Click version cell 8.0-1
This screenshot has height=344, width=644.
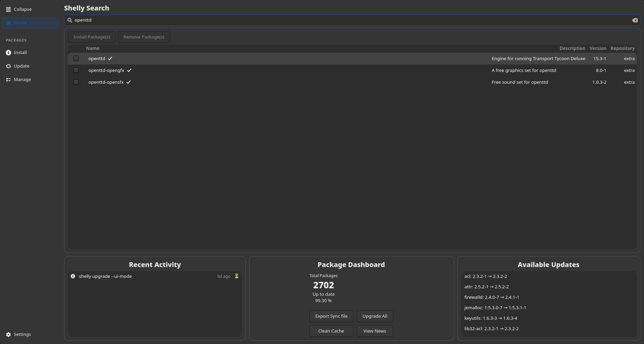[x=601, y=71]
